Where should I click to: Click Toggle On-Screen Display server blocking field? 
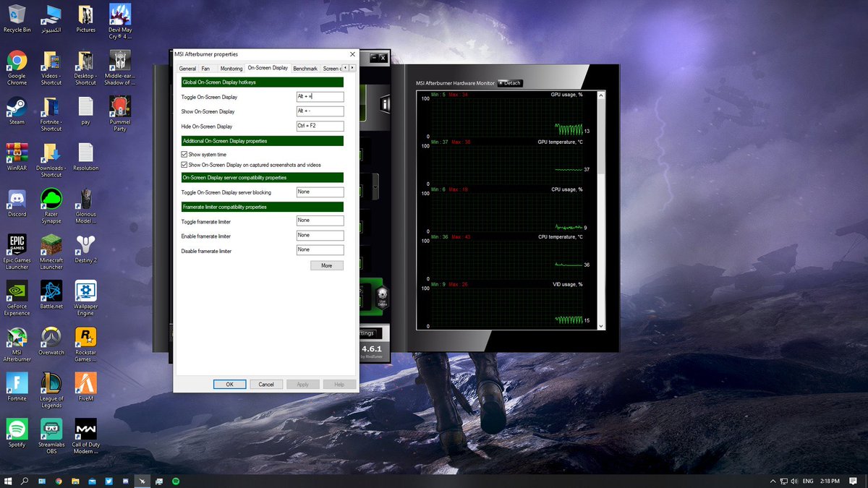(320, 192)
